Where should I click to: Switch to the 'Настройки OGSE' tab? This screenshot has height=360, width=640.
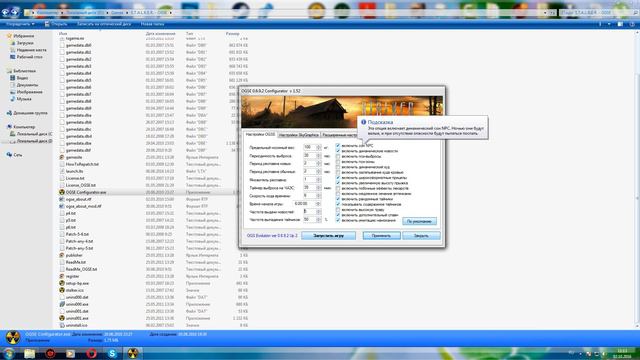point(260,134)
